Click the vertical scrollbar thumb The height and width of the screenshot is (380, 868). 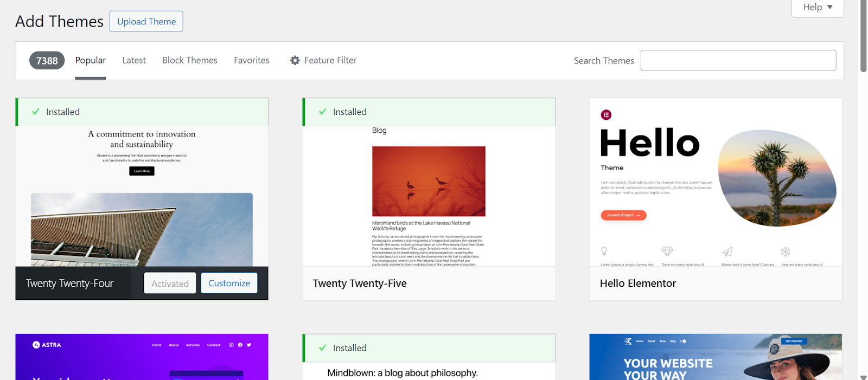coord(863,36)
